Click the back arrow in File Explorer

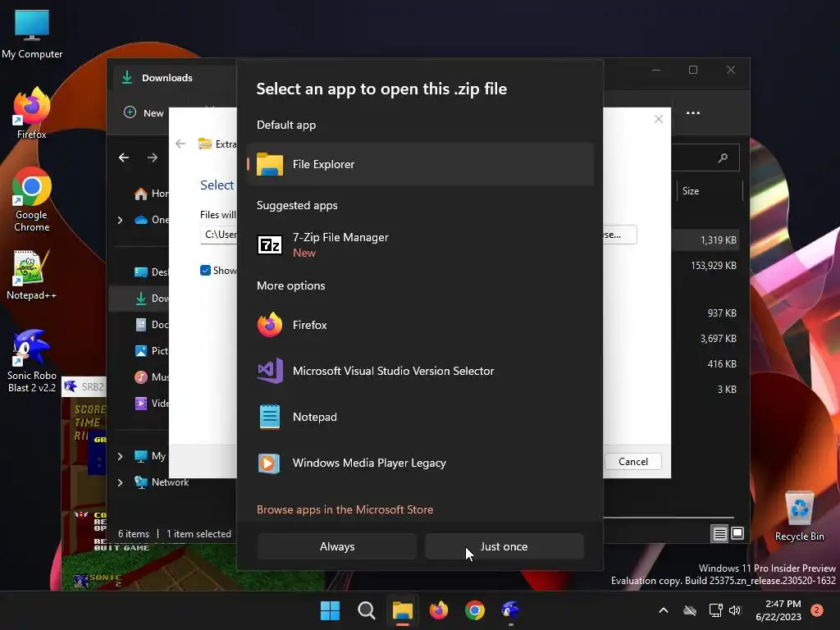coord(124,157)
